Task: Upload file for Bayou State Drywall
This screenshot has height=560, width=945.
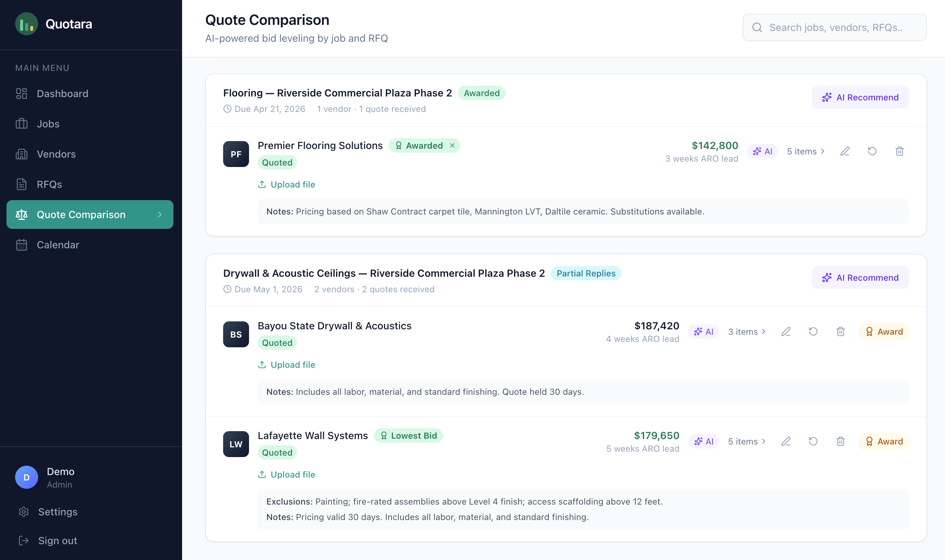Action: (286, 365)
